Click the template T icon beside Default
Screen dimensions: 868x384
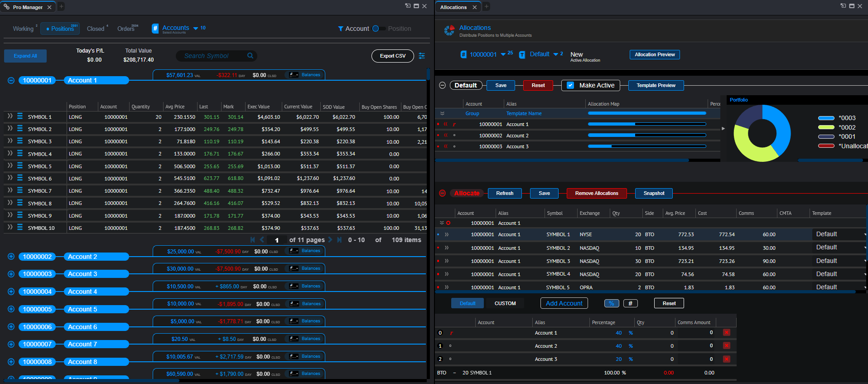(x=522, y=54)
